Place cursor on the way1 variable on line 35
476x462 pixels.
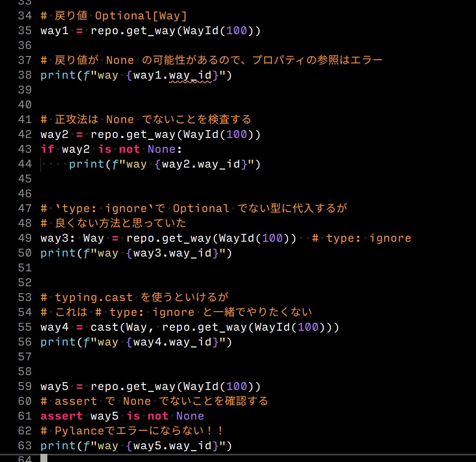click(54, 30)
